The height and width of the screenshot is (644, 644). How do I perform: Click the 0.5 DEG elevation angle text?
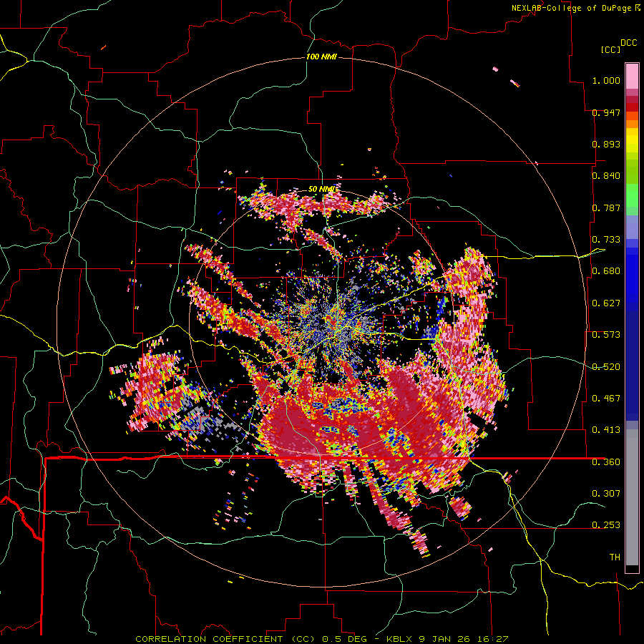344,639
